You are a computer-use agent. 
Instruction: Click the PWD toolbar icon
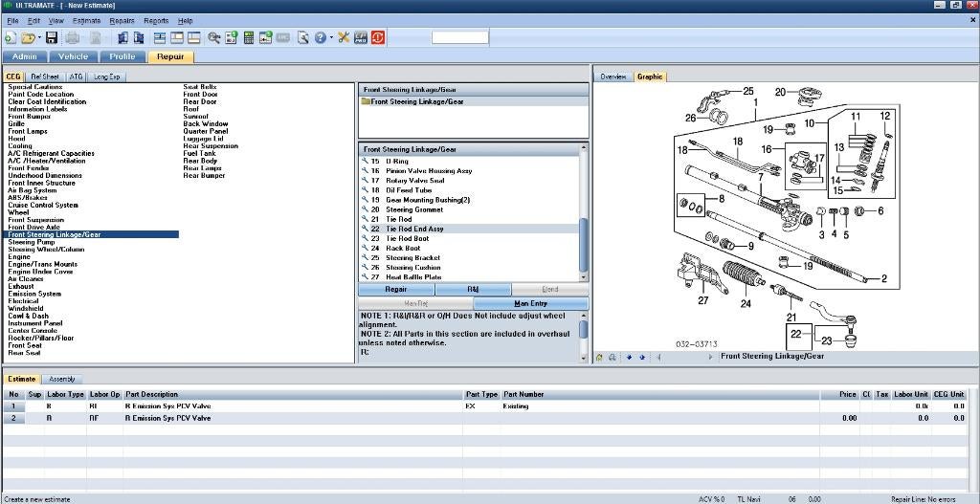click(361, 38)
